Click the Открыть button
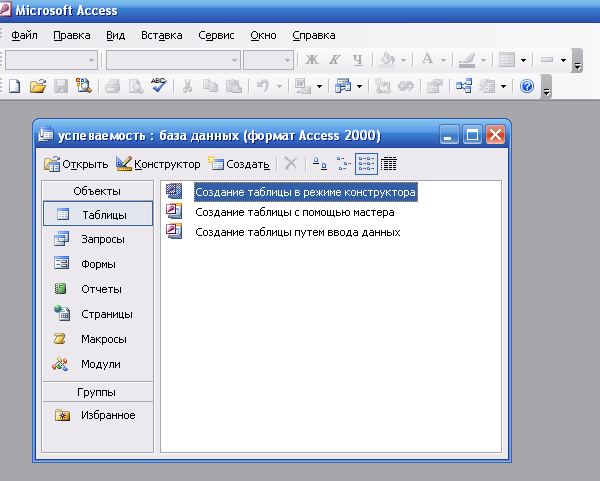600x481 pixels. 76,164
